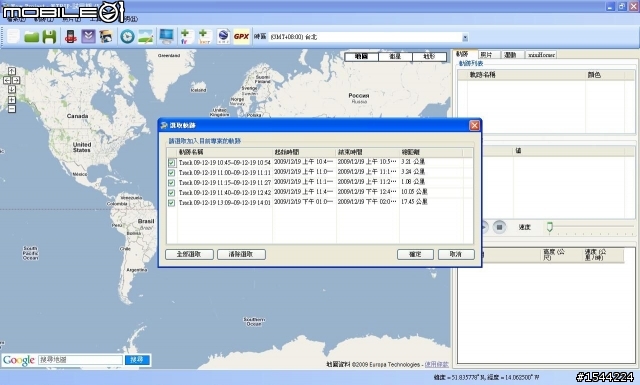The height and width of the screenshot is (385, 640).
Task: Uncheck track 09-12-19 11:00–11:11
Action: point(171,173)
